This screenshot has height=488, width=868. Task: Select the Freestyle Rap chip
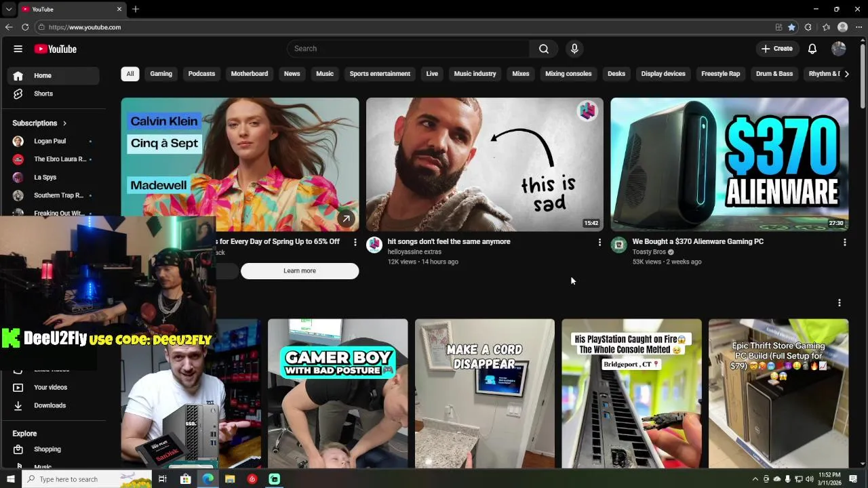(x=721, y=74)
